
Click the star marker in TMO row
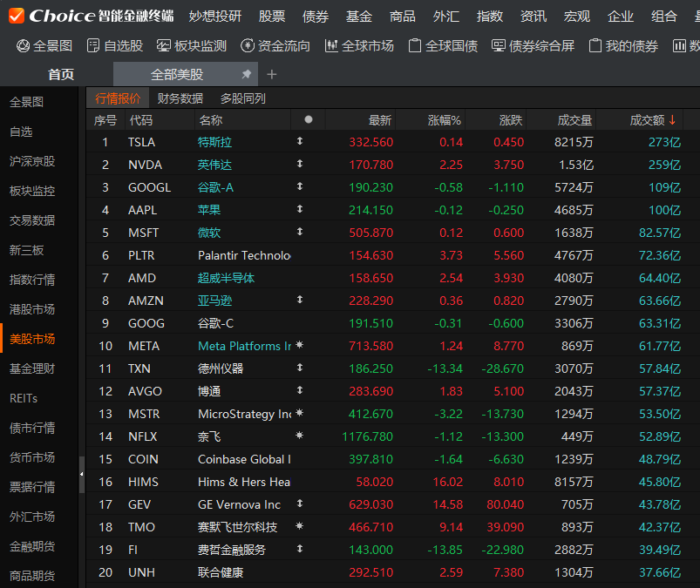(300, 526)
